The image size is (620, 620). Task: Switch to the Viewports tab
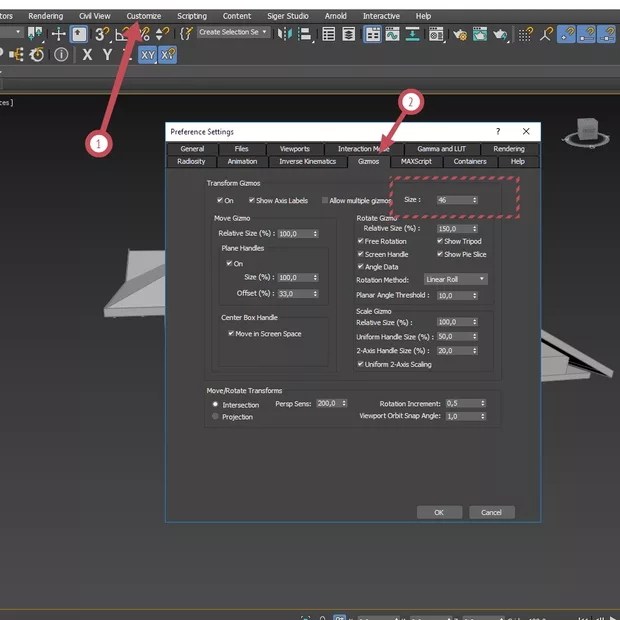click(x=294, y=149)
